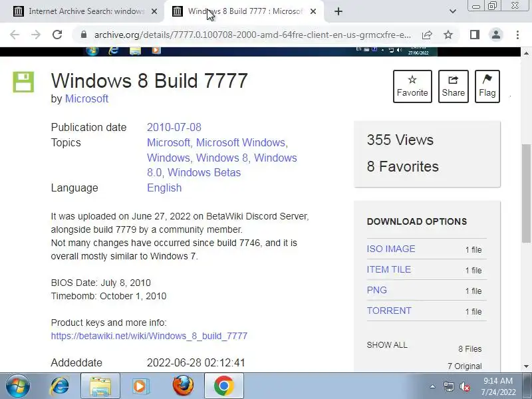Viewport: 532px width, 399px height.
Task: Open the Microsoft creator link
Action: tap(86, 98)
